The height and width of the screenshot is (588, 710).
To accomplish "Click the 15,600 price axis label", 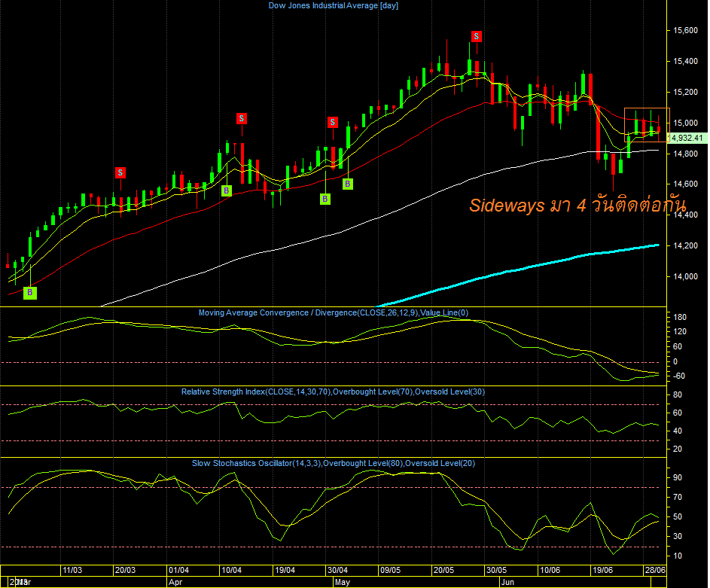I will tap(686, 30).
